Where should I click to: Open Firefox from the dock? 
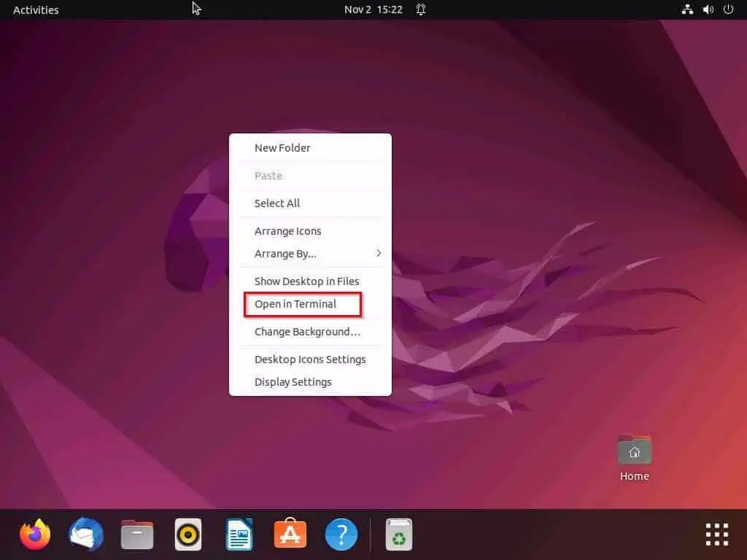point(34,534)
